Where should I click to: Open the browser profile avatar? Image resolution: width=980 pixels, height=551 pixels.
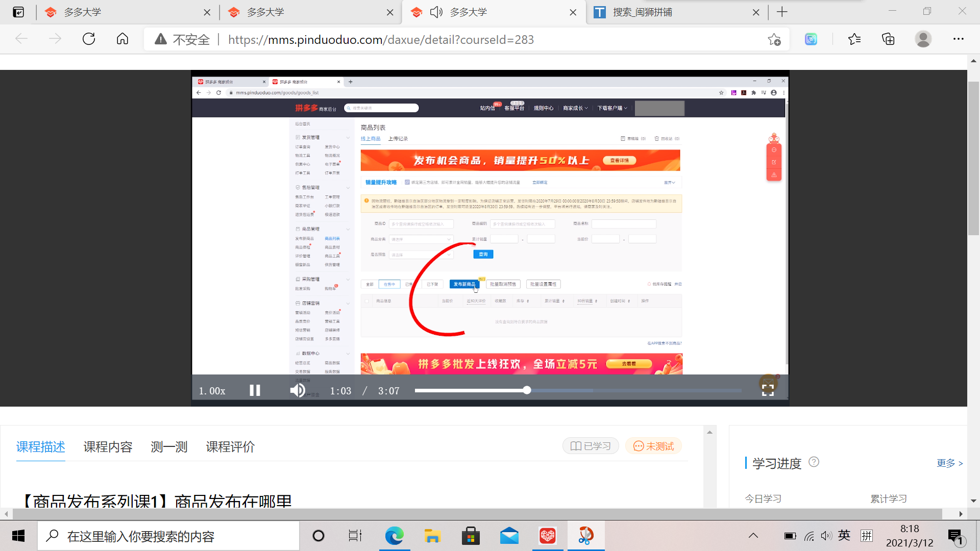923,39
